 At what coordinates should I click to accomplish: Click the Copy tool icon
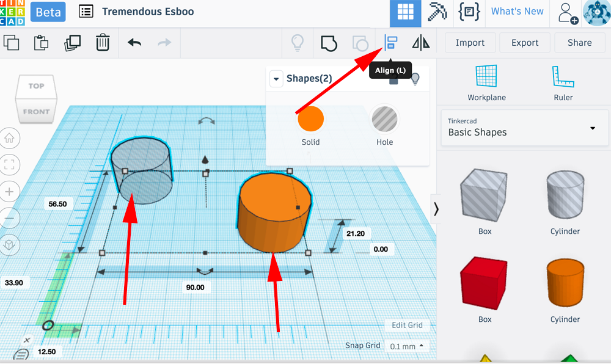(x=11, y=42)
